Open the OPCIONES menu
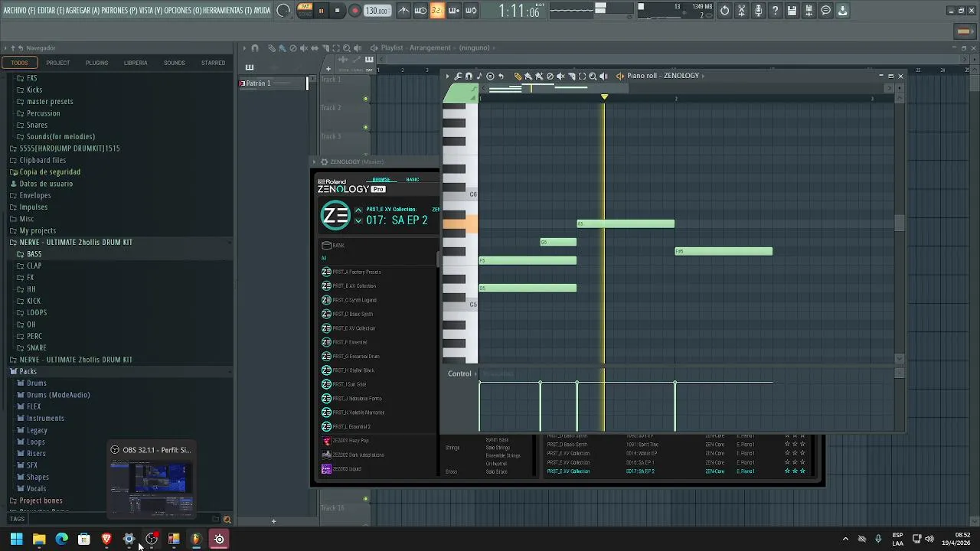Screen dimensions: 980x551 pos(182,11)
